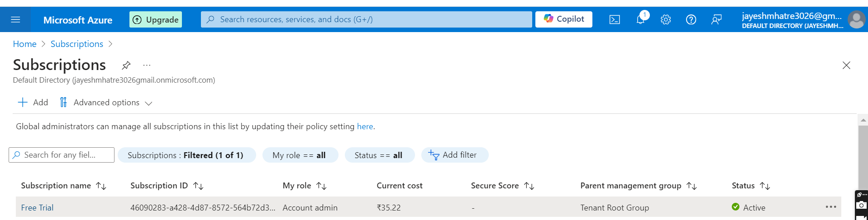Click the Default Directory subtitle text
The width and height of the screenshot is (868, 220).
114,80
